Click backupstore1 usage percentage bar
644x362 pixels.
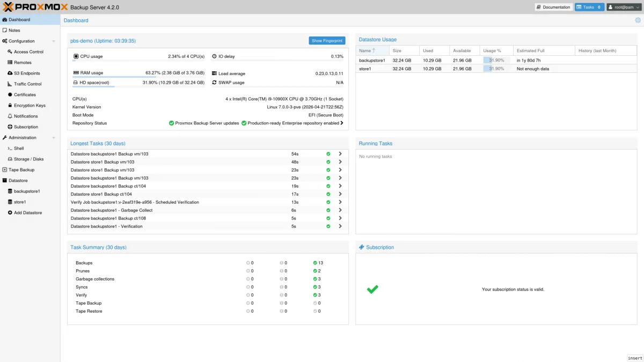tap(496, 61)
